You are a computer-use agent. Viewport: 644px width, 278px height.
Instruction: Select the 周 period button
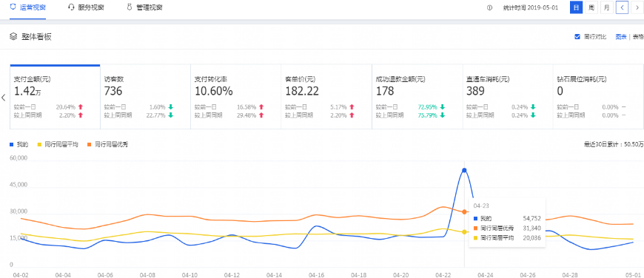pos(591,8)
